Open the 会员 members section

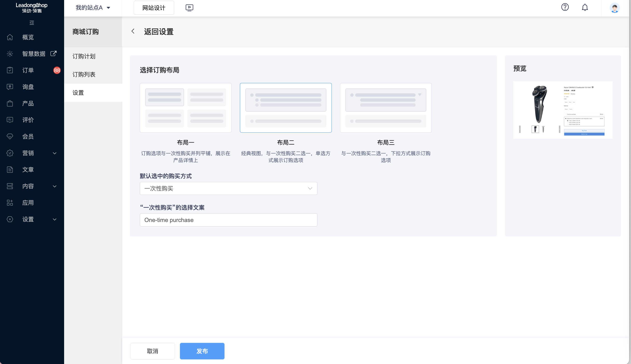point(28,136)
